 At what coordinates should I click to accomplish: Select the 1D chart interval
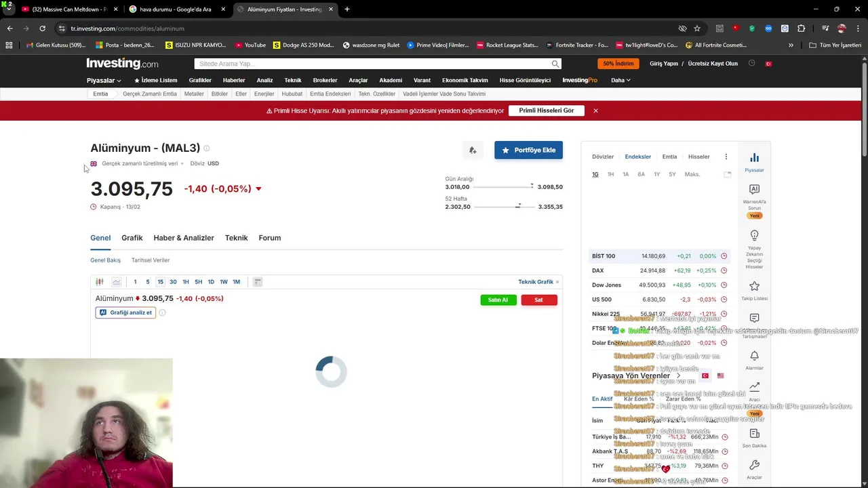(x=211, y=282)
